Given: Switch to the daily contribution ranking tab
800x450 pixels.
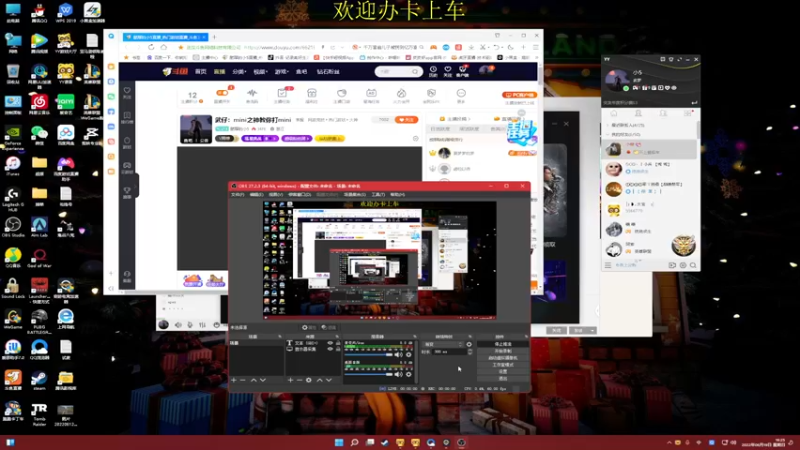Looking at the screenshot, I should pos(440,129).
